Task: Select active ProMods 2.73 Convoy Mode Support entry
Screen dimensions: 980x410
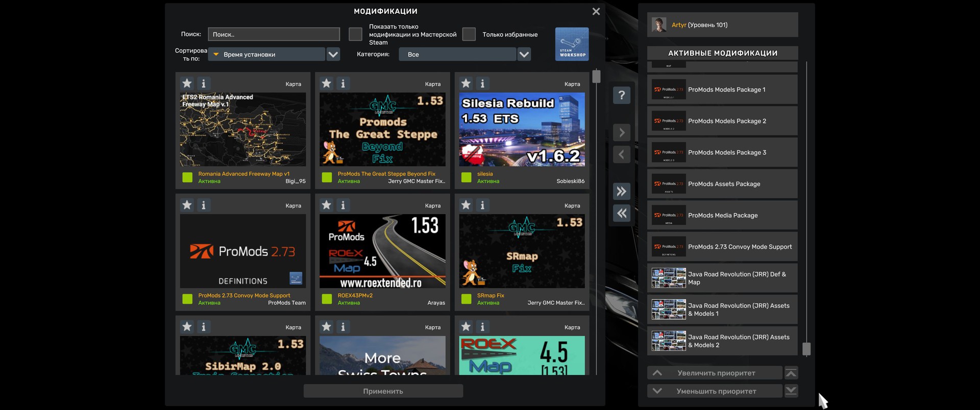Action: coord(722,247)
